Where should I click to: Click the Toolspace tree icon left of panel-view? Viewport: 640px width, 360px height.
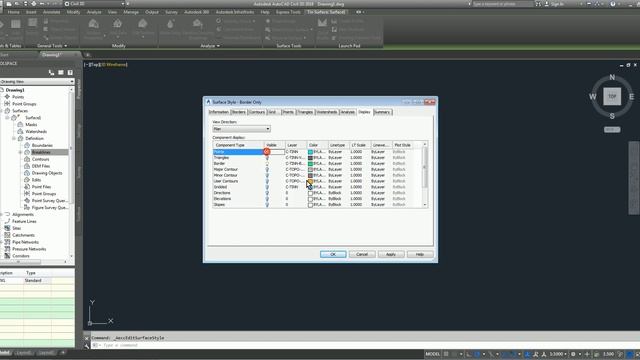pyautogui.click(x=51, y=73)
